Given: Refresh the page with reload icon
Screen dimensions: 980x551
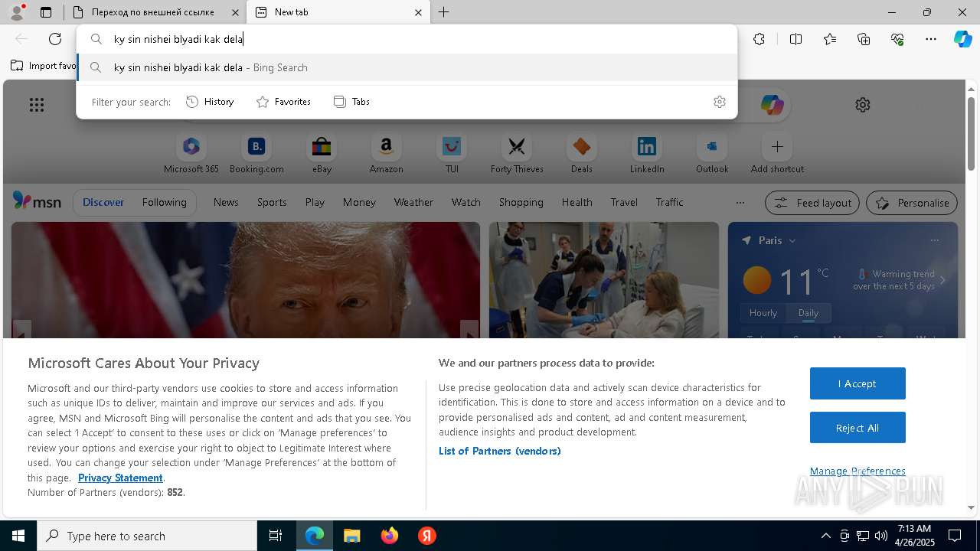Looking at the screenshot, I should pyautogui.click(x=55, y=39).
